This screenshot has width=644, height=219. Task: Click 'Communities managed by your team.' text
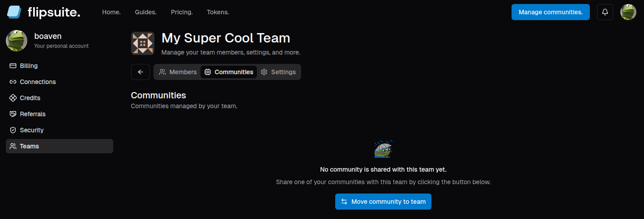coord(184,106)
